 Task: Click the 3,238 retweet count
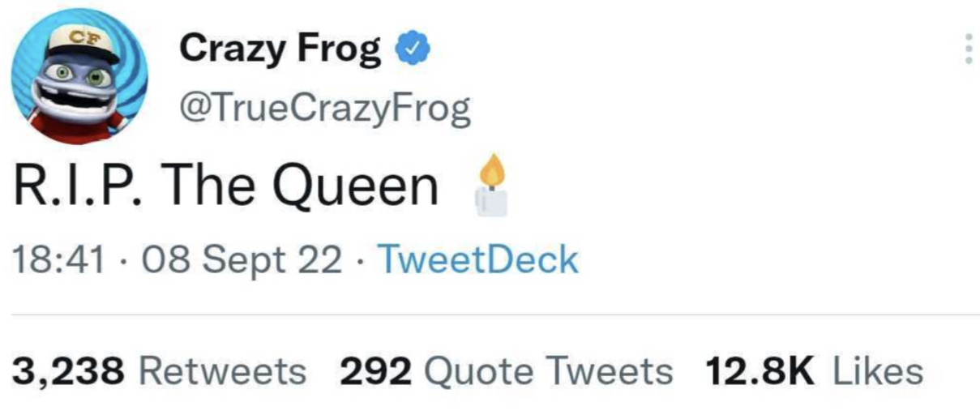(x=69, y=373)
